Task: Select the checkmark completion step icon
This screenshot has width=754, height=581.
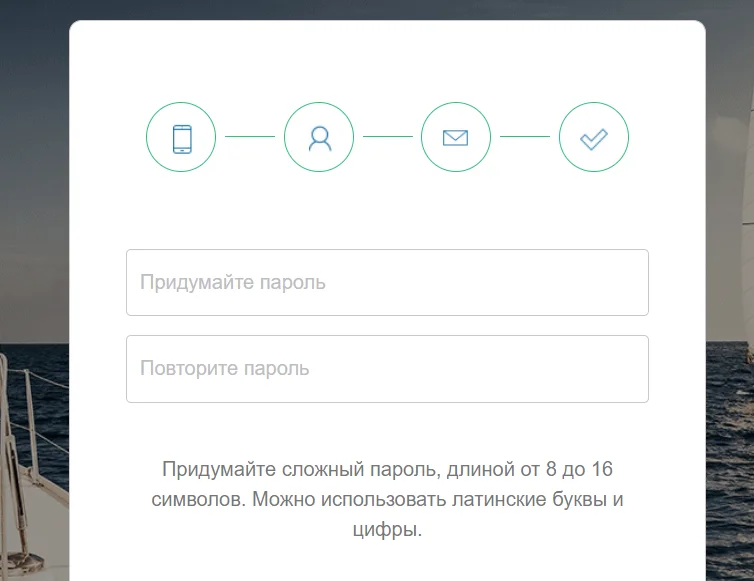Action: [x=594, y=137]
